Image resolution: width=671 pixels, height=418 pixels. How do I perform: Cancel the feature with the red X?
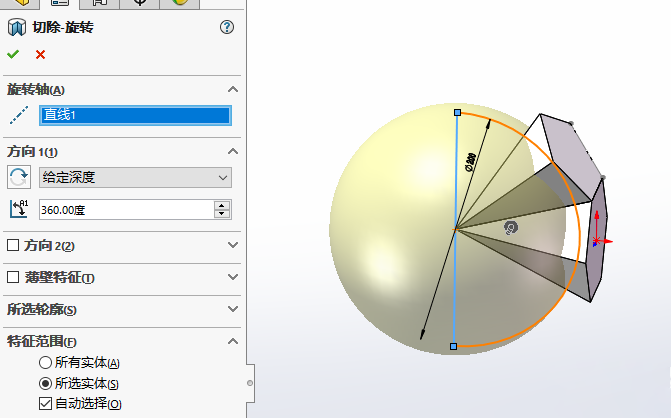point(40,54)
